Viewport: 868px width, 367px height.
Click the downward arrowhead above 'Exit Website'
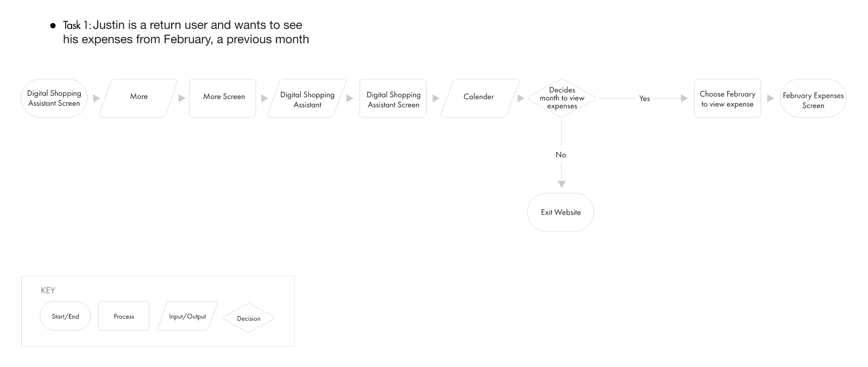click(x=562, y=184)
